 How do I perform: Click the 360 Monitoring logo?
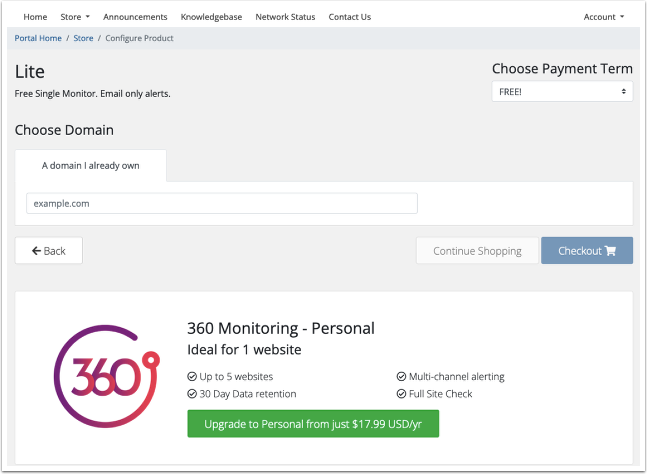pyautogui.click(x=106, y=376)
